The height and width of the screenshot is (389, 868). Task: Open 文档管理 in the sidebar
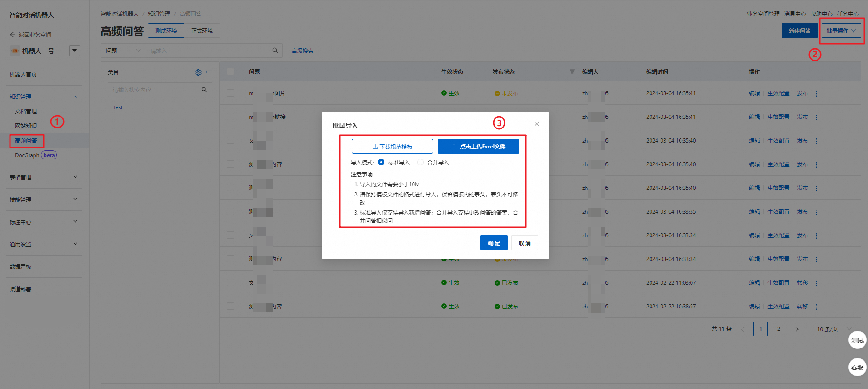(x=26, y=111)
